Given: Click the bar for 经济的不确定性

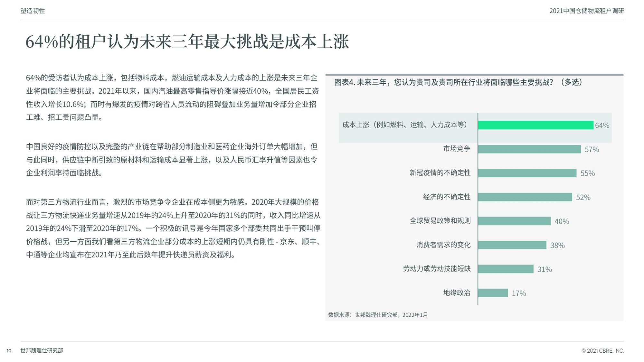Looking at the screenshot, I should pyautogui.click(x=525, y=197).
